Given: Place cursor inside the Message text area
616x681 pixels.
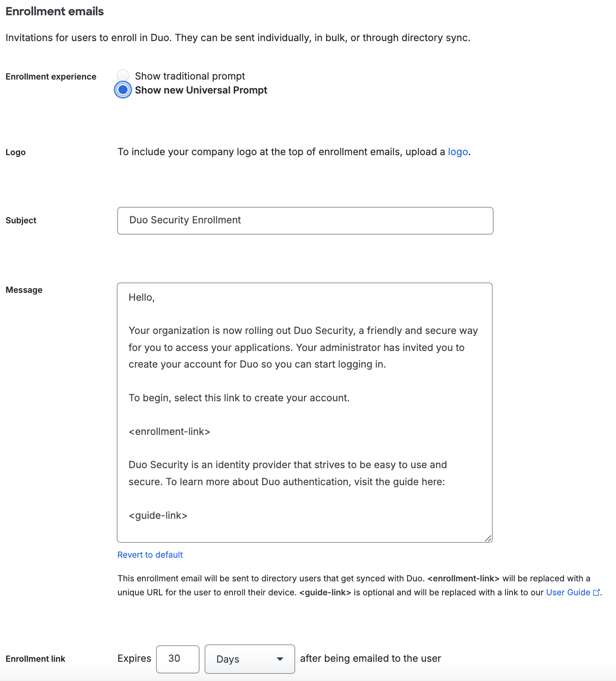Looking at the screenshot, I should click(x=305, y=411).
